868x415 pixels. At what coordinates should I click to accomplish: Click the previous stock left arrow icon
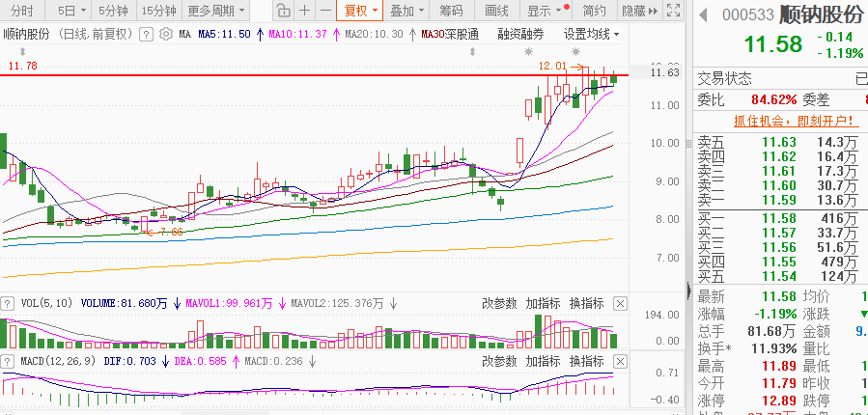pos(703,14)
